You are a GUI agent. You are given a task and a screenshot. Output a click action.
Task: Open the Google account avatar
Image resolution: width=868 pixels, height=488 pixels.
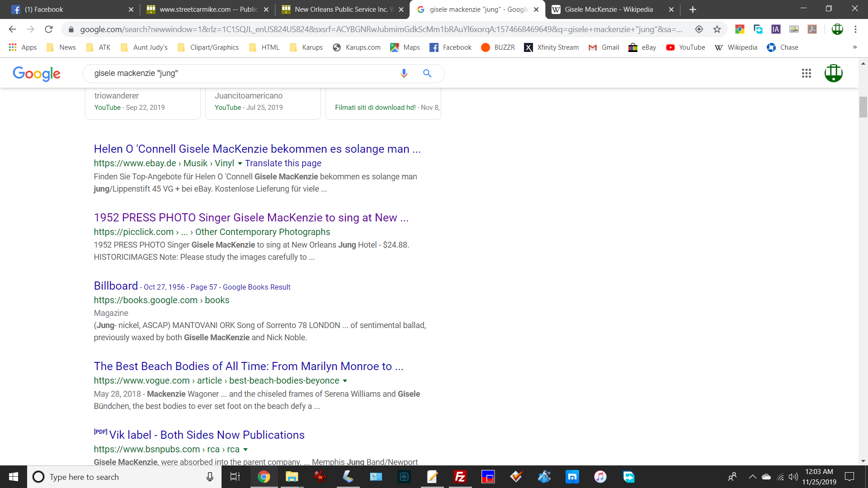coord(833,73)
